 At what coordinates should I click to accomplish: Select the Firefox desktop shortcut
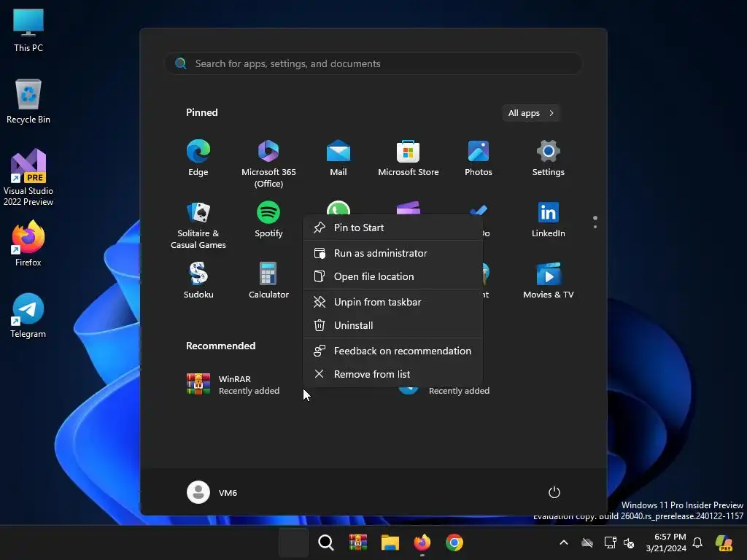(28, 244)
